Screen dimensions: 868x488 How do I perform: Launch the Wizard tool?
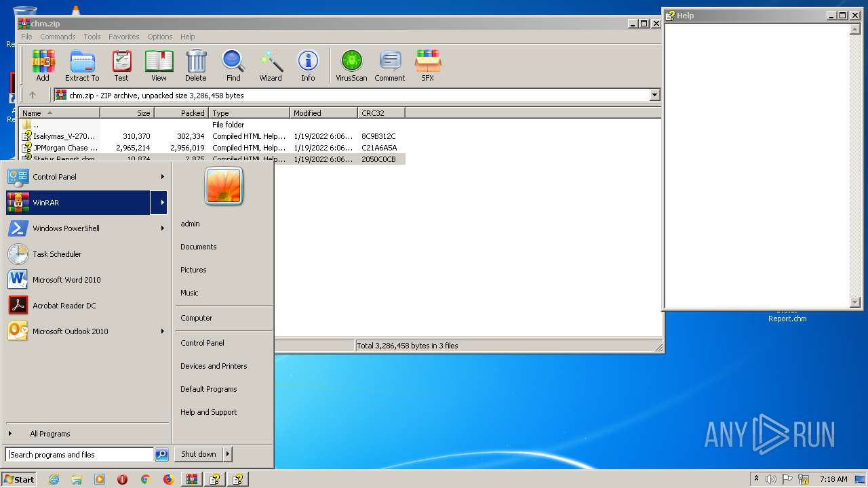coord(271,66)
